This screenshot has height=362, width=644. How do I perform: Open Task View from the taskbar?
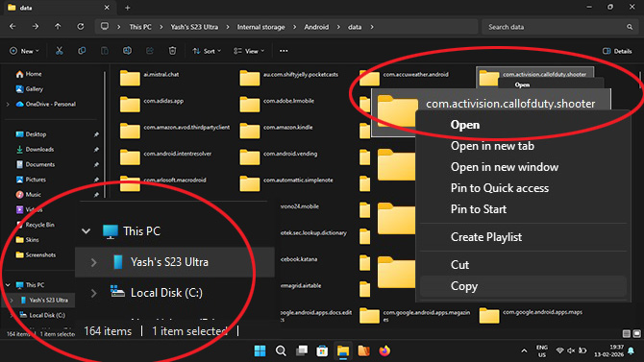click(x=302, y=350)
